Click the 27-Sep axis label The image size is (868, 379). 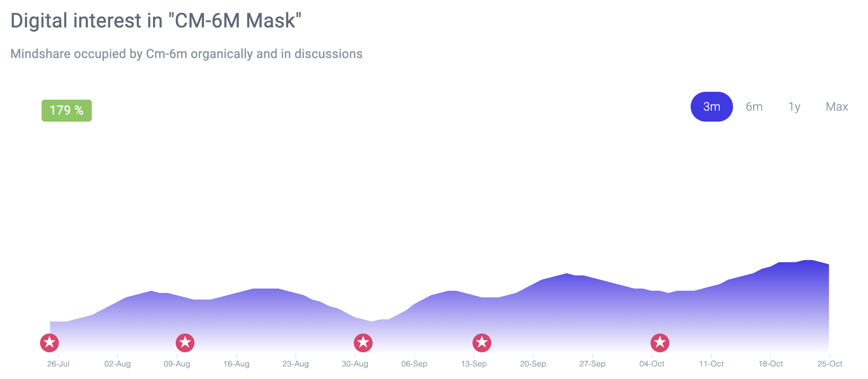(592, 364)
